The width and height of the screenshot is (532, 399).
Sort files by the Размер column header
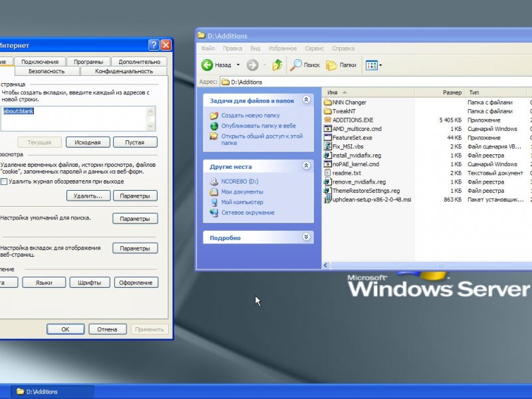pos(439,92)
